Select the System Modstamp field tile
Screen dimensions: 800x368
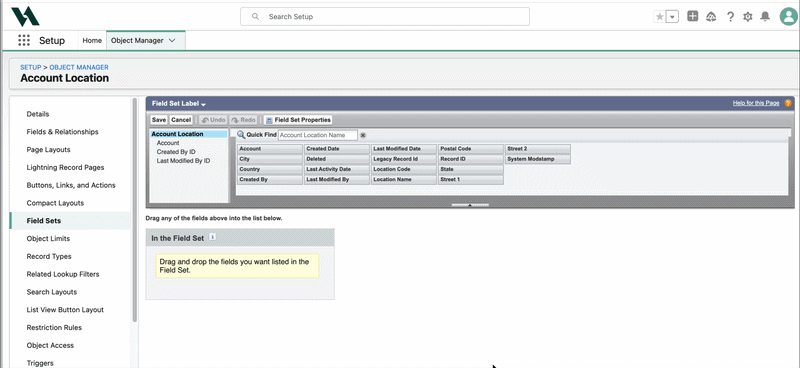[538, 159]
